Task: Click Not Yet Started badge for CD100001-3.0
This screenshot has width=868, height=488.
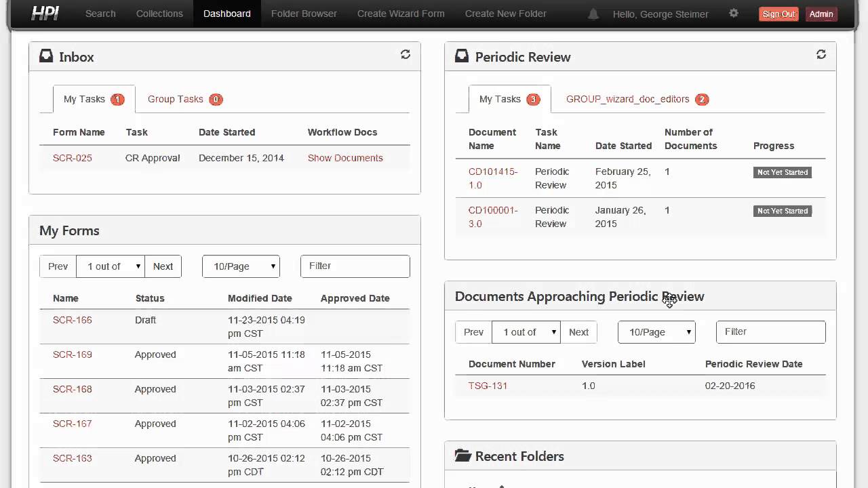Action: tap(783, 211)
